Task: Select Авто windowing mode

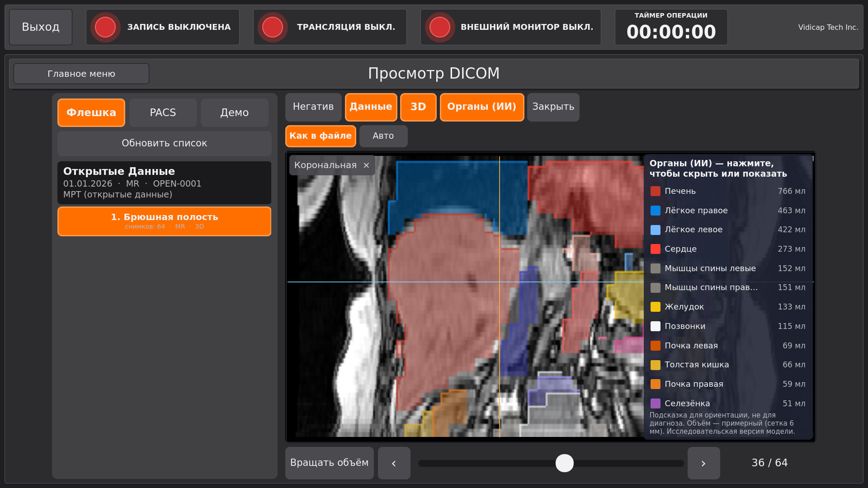Action: coord(383,136)
